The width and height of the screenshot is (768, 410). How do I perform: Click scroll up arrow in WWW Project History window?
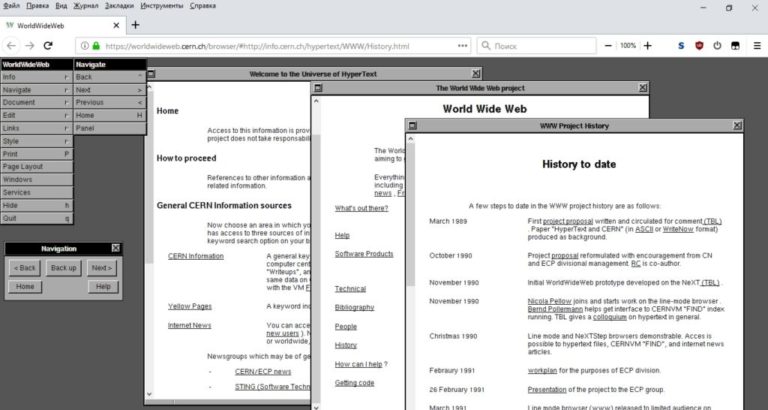(410, 139)
